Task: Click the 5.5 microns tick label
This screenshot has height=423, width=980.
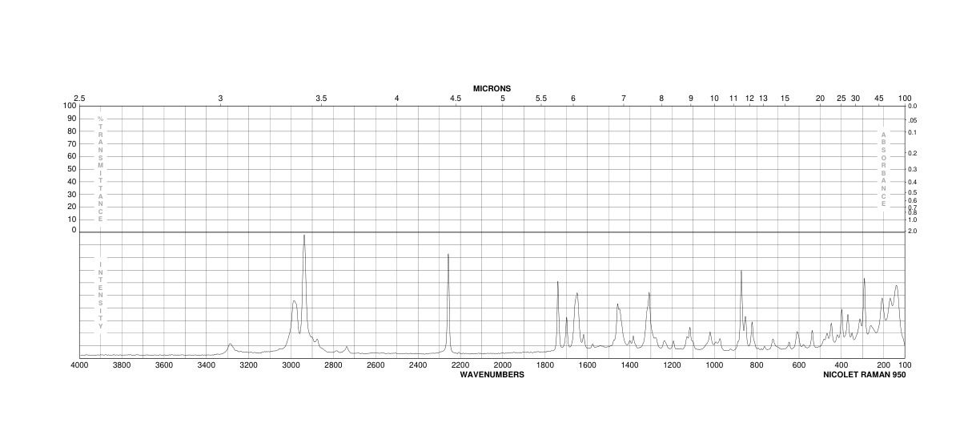Action: click(541, 98)
